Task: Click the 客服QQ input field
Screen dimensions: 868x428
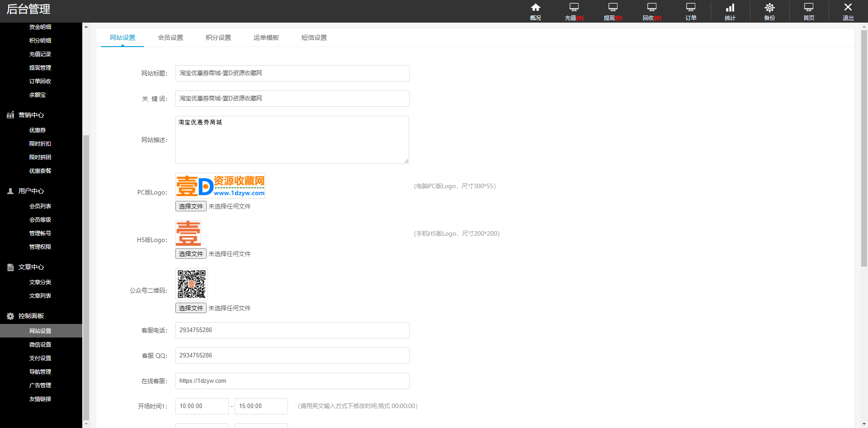Action: 292,356
